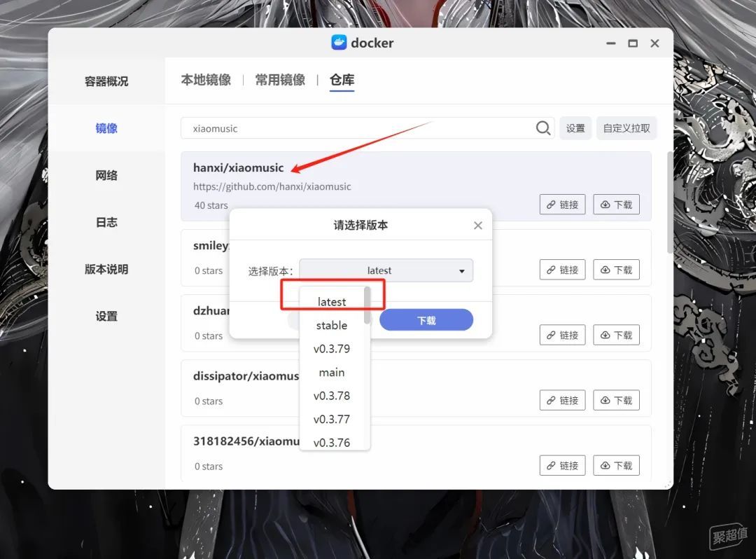Select 镜像 in the sidebar
The height and width of the screenshot is (559, 756).
click(x=106, y=128)
